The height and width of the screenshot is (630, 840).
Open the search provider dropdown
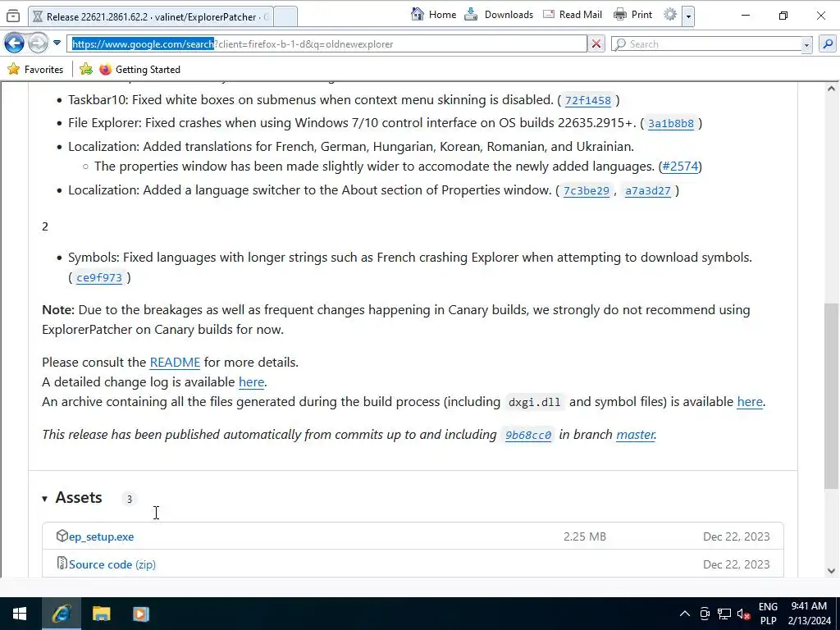point(806,45)
